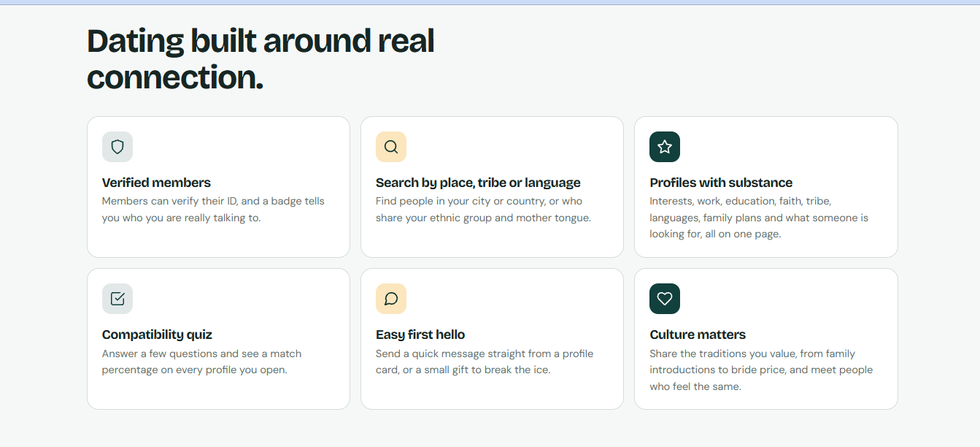Click the heart icon above Culture matters
Image resolution: width=980 pixels, height=447 pixels.
(665, 299)
